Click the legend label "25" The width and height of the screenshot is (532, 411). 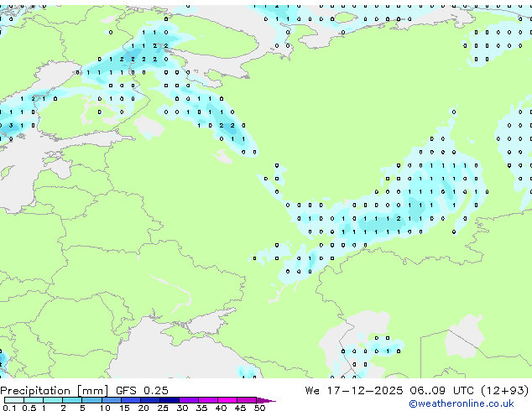pyautogui.click(x=163, y=408)
